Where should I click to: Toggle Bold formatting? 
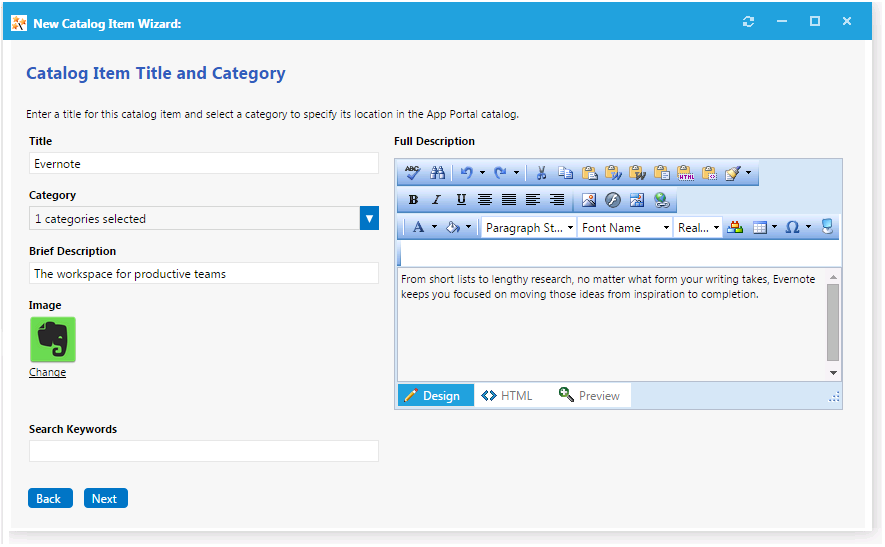413,200
